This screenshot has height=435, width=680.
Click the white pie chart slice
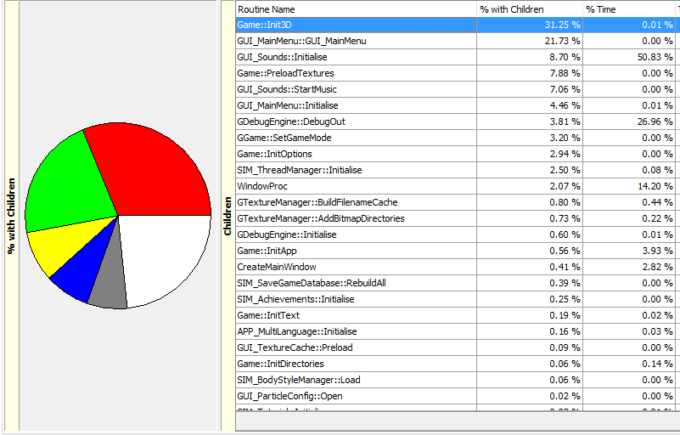[167, 254]
